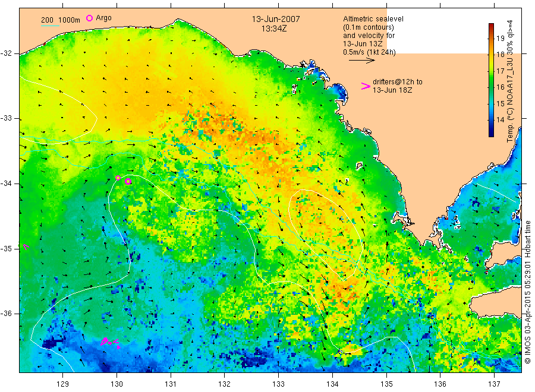This screenshot has height=392, width=535.
Task: Click the time label 13:34Z
Action: (x=274, y=29)
